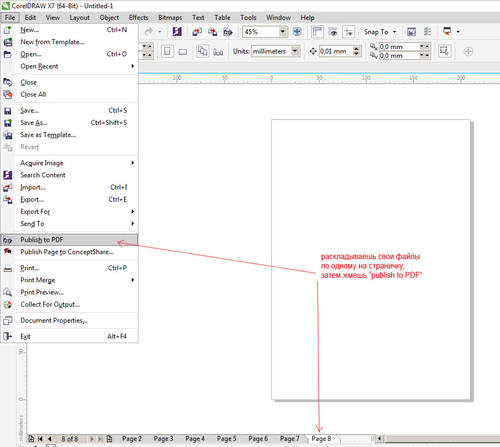Choose Print... from the File menu
The width and height of the screenshot is (500, 447).
[69, 268]
